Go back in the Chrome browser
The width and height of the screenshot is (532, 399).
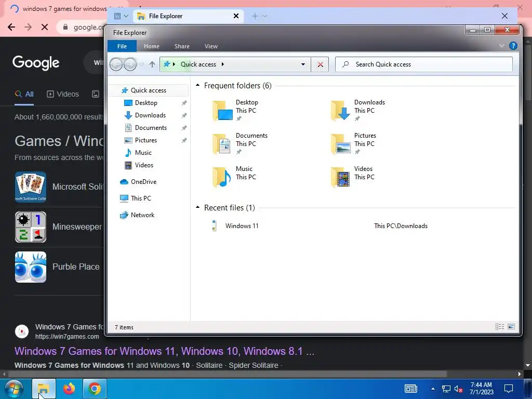click(11, 27)
